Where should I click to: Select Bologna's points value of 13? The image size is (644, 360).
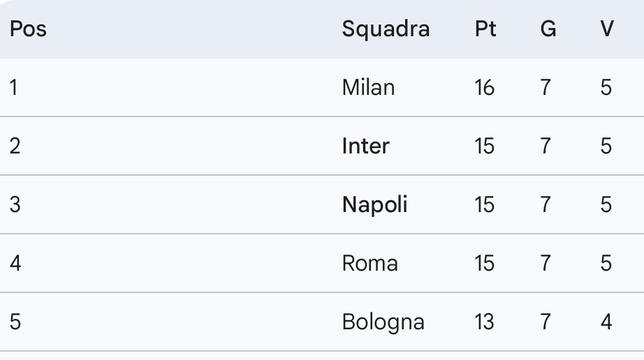(x=484, y=322)
